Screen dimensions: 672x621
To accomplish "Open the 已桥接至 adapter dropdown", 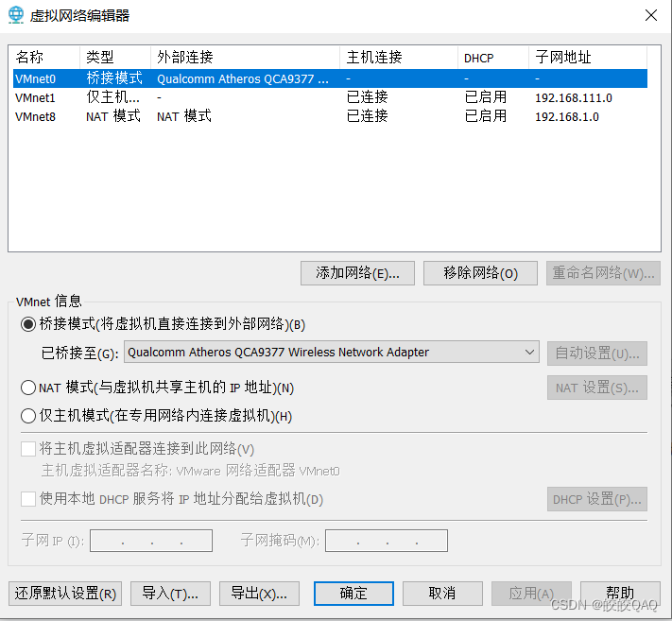I will tap(332, 353).
